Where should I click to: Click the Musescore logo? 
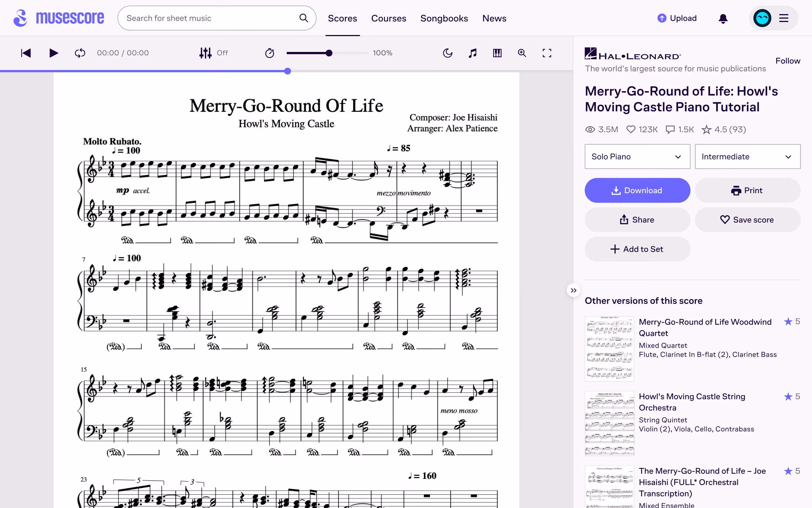(x=59, y=18)
